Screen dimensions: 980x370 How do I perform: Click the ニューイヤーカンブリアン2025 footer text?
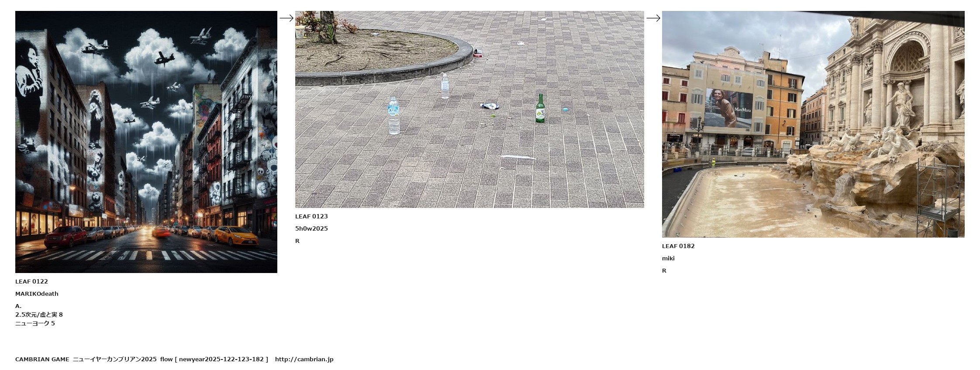pos(114,360)
